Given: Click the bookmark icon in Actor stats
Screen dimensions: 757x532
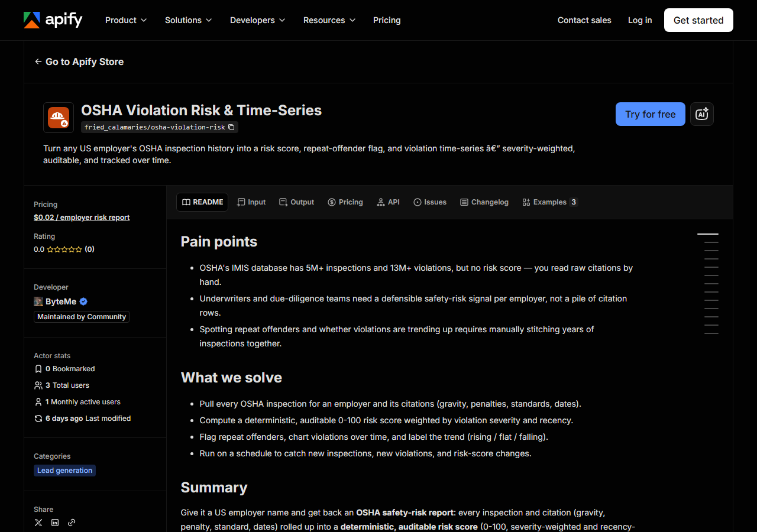Looking at the screenshot, I should point(38,369).
